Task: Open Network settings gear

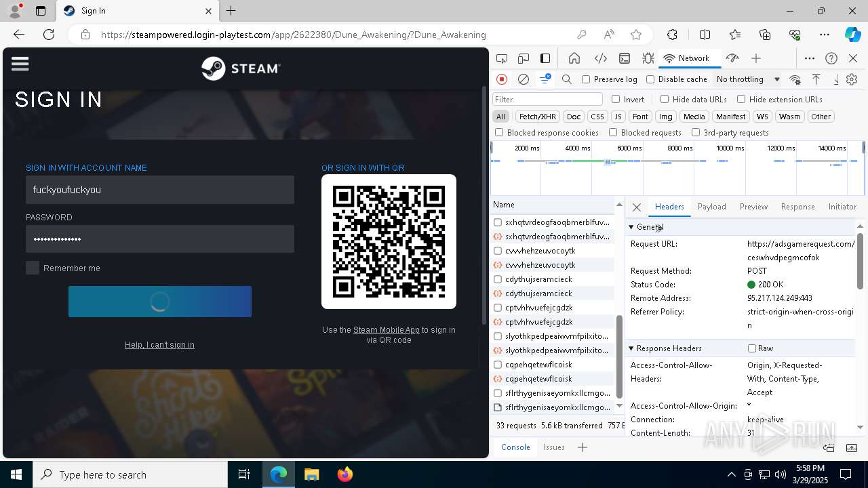Action: pyautogui.click(x=852, y=79)
